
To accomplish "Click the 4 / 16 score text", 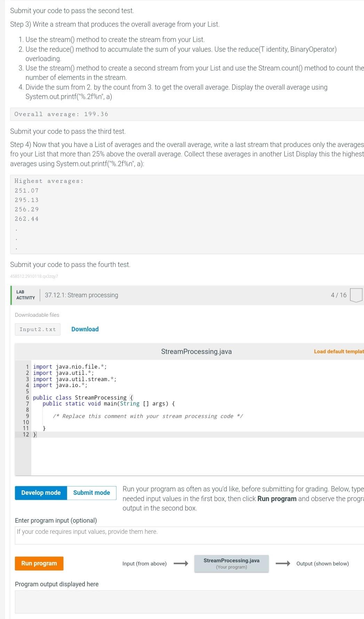I will pyautogui.click(x=339, y=295).
